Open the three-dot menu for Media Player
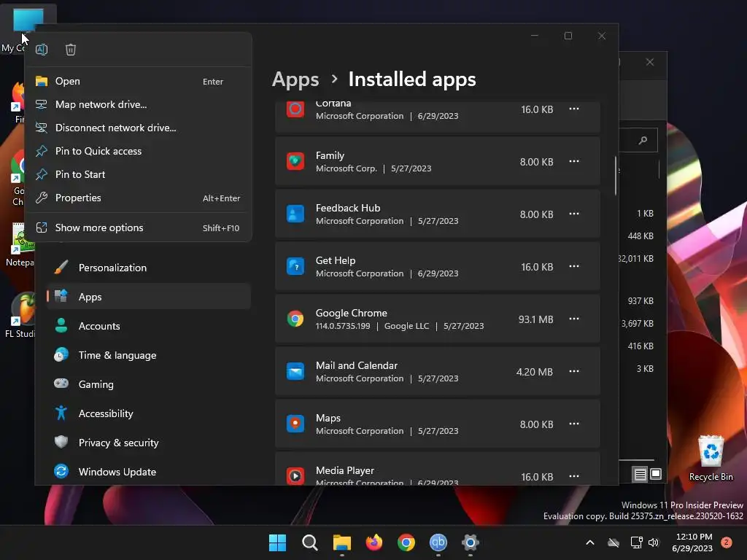The height and width of the screenshot is (560, 747). 574,476
